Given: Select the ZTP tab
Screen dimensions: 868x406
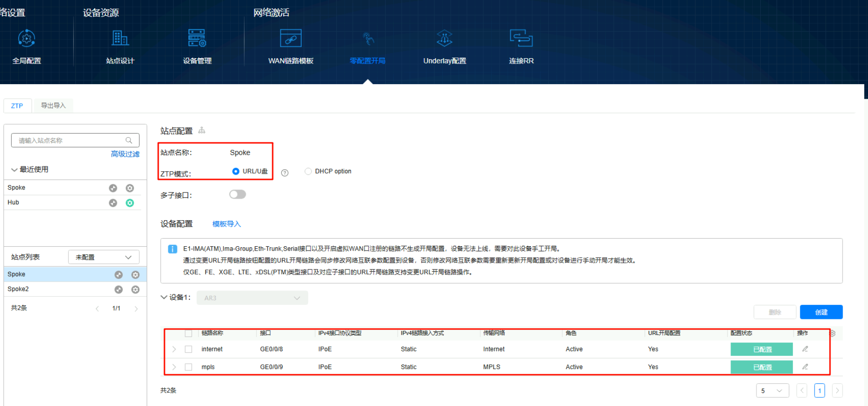Looking at the screenshot, I should point(17,105).
